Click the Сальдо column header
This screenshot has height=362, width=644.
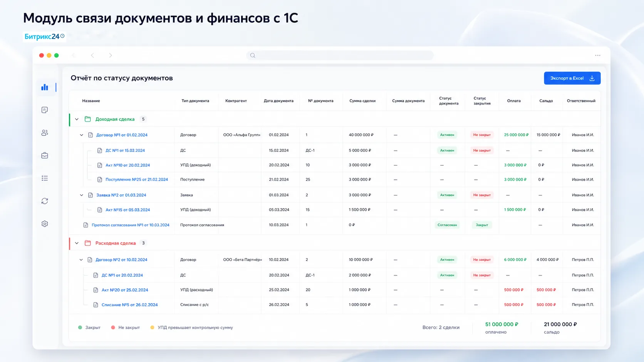(x=546, y=101)
